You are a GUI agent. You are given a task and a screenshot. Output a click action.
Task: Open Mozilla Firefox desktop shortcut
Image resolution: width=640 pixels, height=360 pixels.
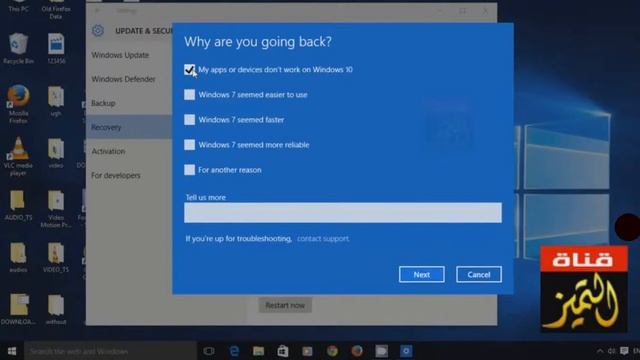pos(18,104)
